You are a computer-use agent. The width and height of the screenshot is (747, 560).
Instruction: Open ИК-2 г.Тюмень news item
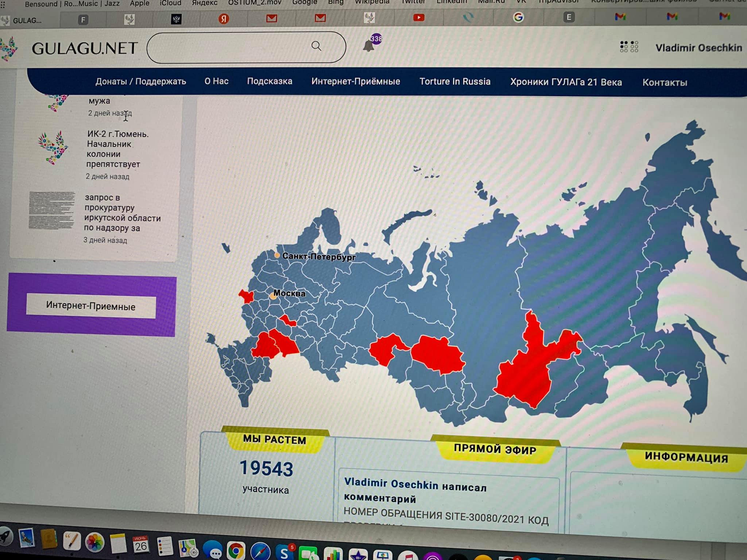pyautogui.click(x=117, y=149)
